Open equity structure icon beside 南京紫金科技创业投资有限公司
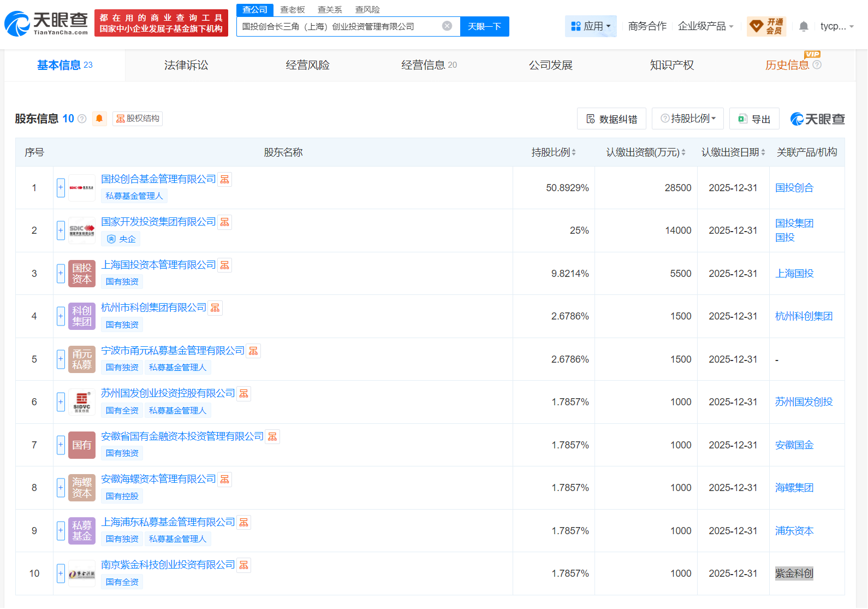This screenshot has width=868, height=609. (x=244, y=565)
